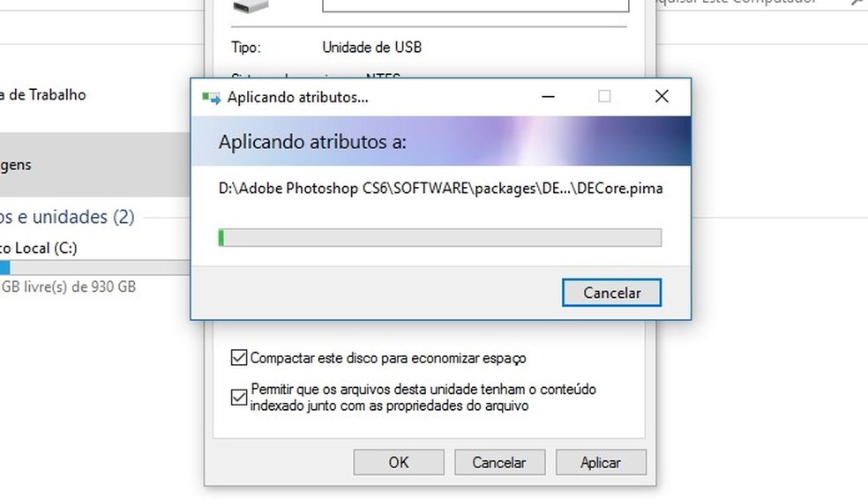Open the Área de Trabalho sidebar item
This screenshot has width=868, height=499.
(43, 94)
